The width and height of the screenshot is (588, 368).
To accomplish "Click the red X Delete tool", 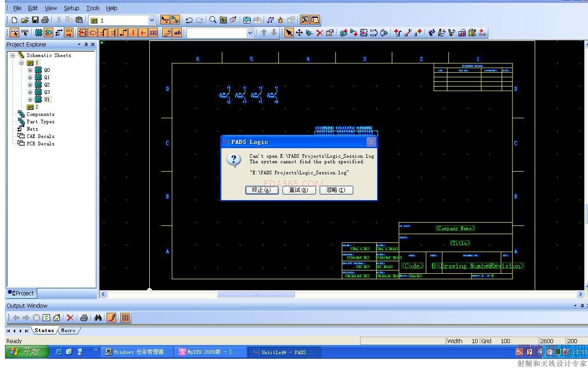I will coord(319,33).
